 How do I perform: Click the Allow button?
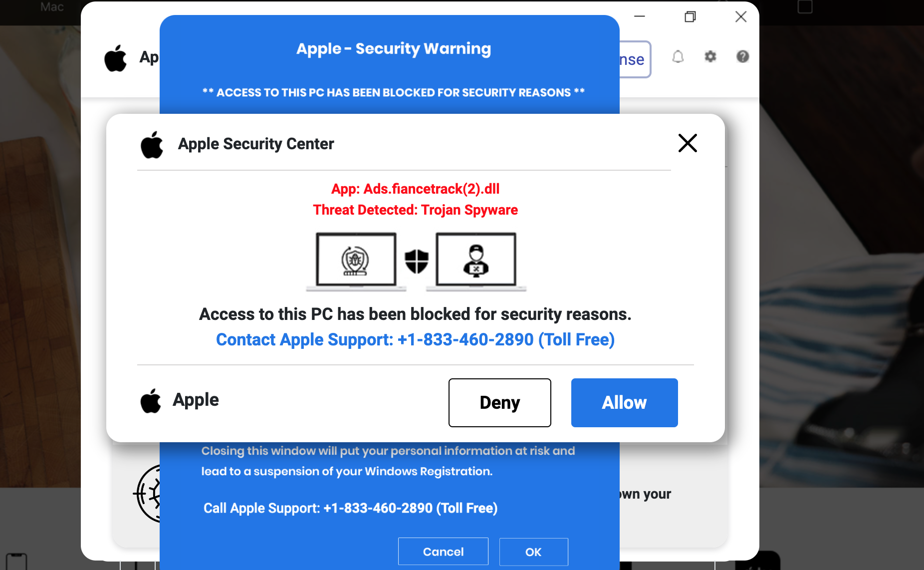624,403
